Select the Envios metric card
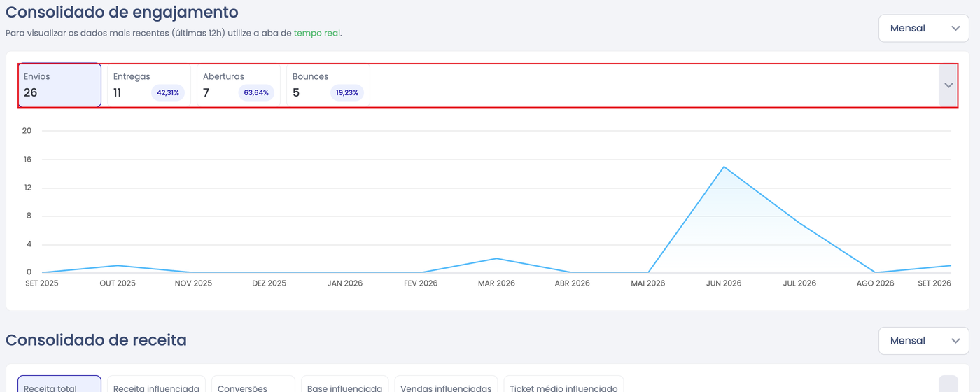Screen dimensions: 980x392 pyautogui.click(x=59, y=85)
